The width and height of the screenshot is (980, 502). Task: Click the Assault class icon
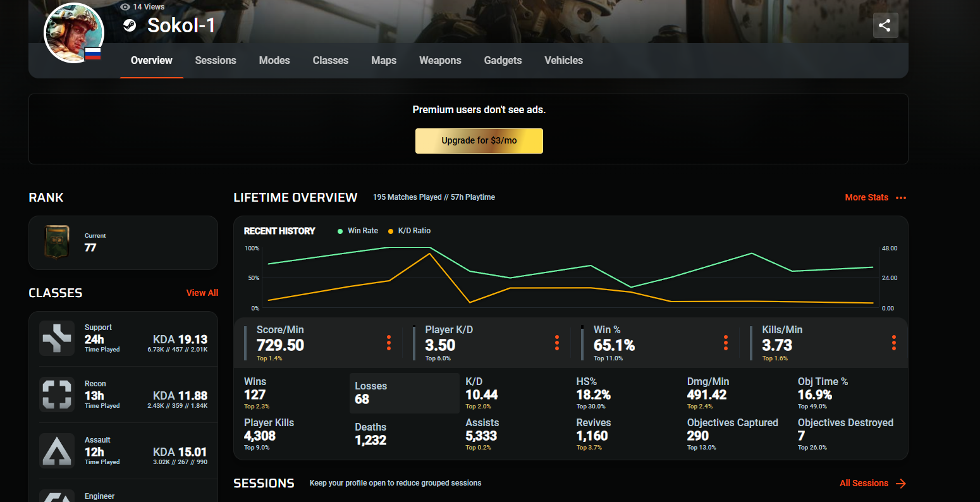[57, 450]
